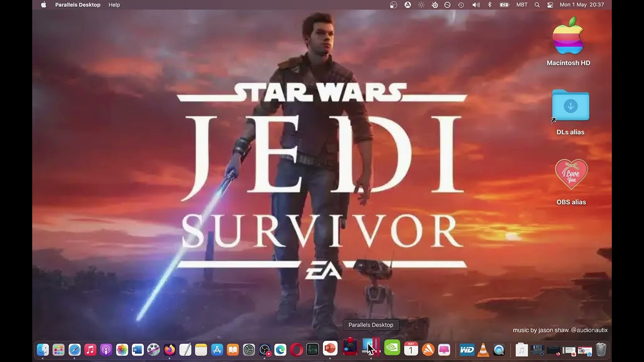
Task: Open Control Center in menu bar
Action: point(550,5)
